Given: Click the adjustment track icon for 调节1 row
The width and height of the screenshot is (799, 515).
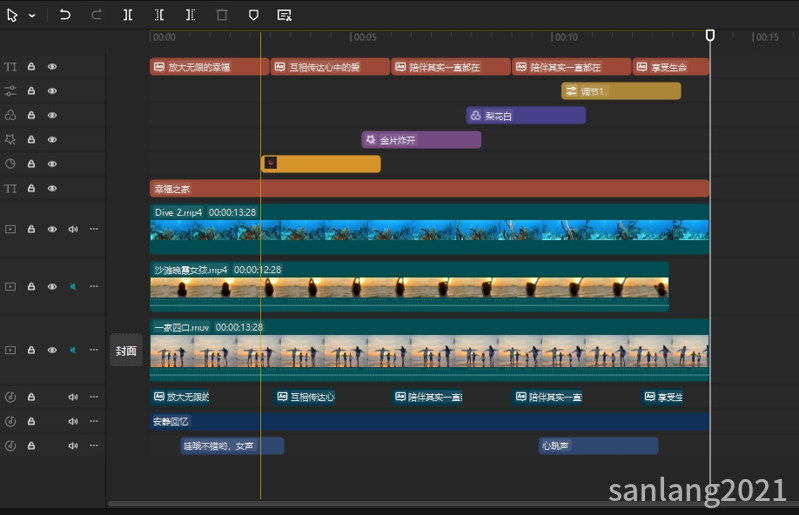Looking at the screenshot, I should (10, 91).
